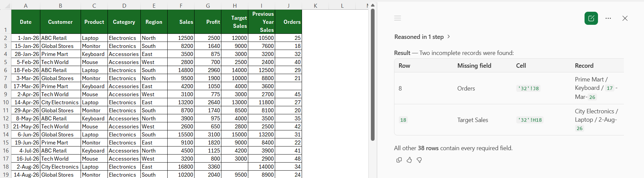644x178 pixels.
Task: Select the empty Target Sales cell in row 18
Action: [234, 167]
